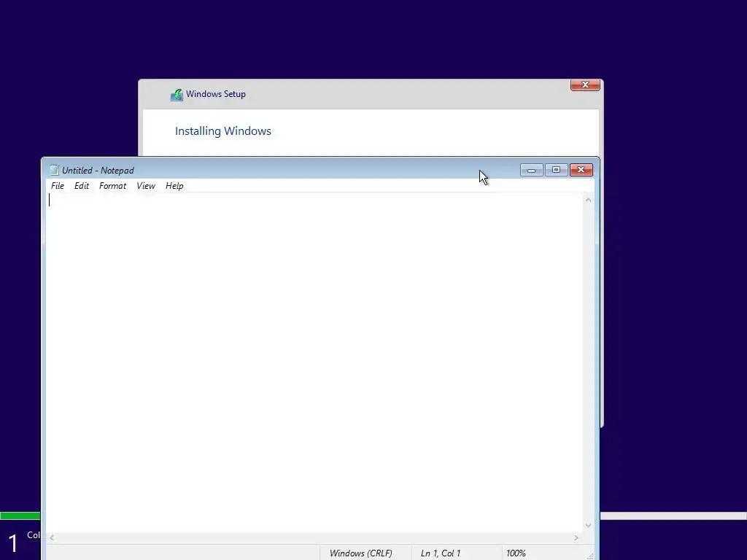
Task: Close the Windows Setup window
Action: (585, 85)
